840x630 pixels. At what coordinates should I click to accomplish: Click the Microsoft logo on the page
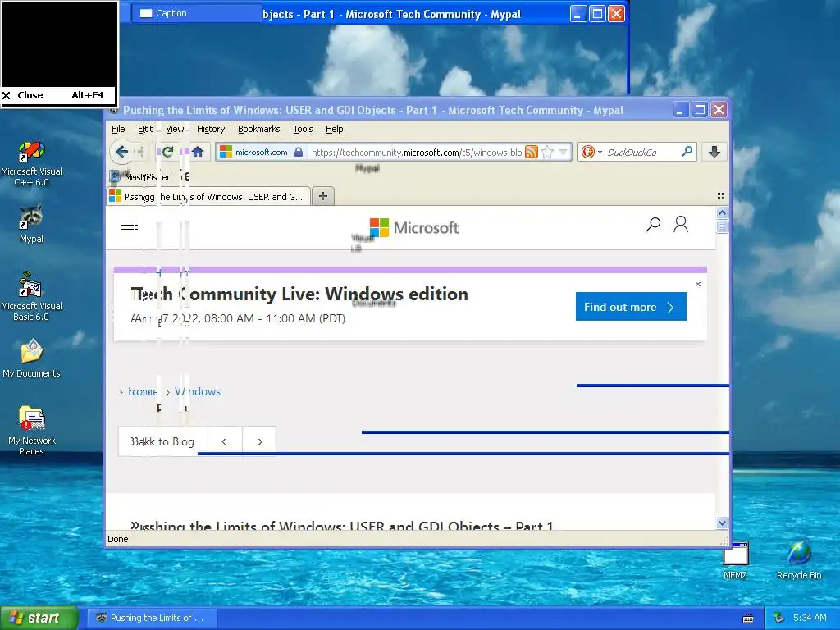click(414, 228)
